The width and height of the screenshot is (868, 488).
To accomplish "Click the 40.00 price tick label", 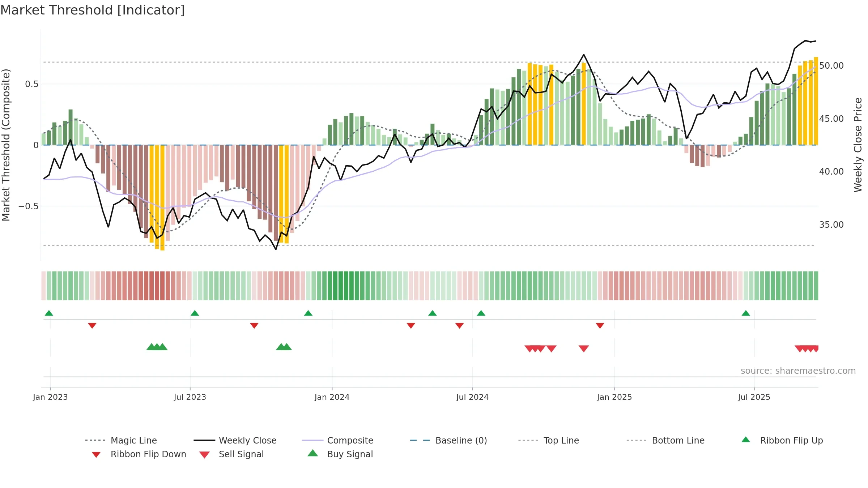I will (831, 172).
